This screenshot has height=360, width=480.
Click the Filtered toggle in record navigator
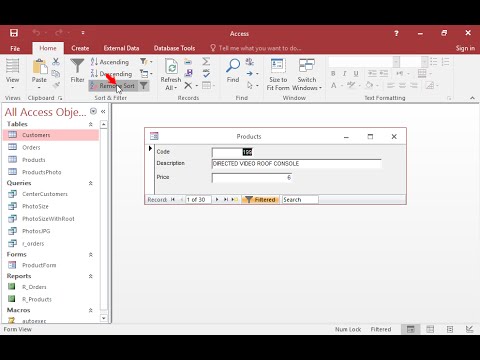(261, 200)
